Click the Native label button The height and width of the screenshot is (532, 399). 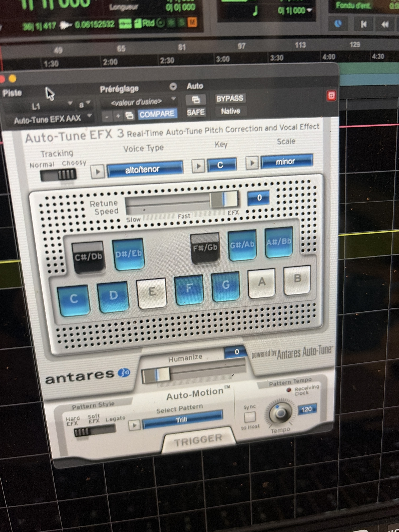[230, 111]
